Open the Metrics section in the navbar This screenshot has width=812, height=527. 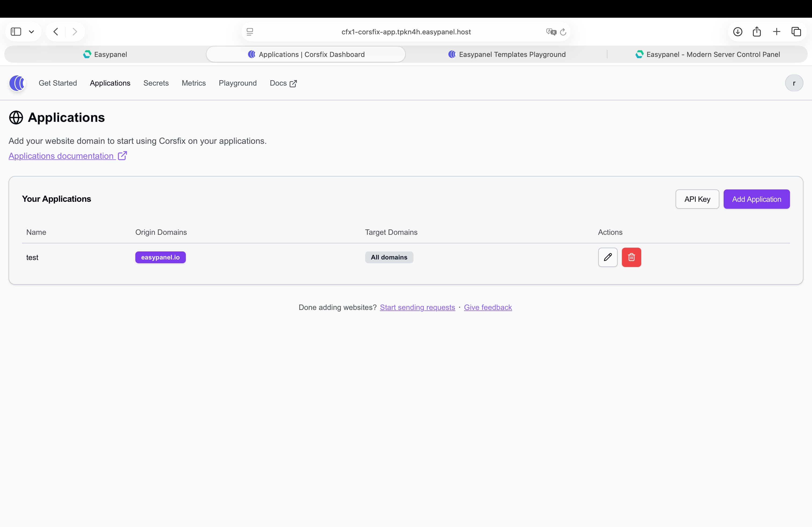pos(193,83)
